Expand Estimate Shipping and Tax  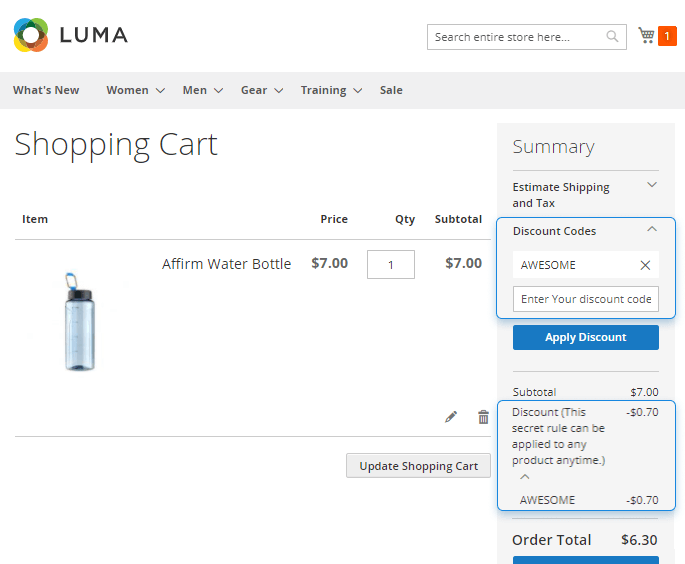tap(652, 185)
